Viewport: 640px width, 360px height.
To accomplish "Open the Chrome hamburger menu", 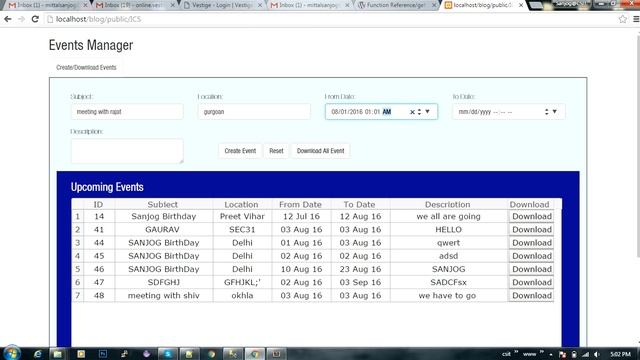I will (x=636, y=19).
